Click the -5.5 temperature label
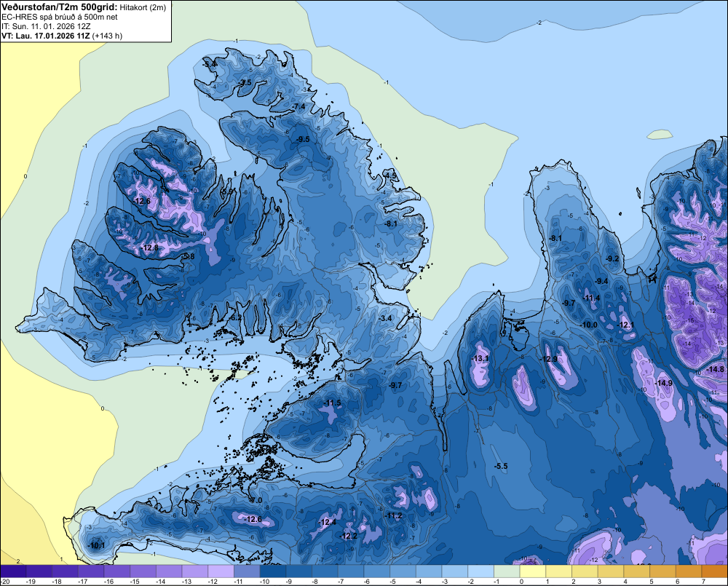728x586 pixels. pos(501,466)
